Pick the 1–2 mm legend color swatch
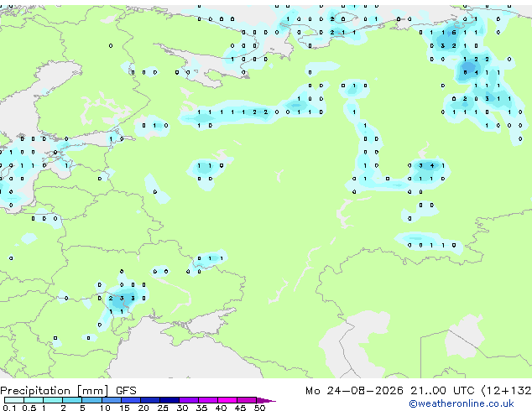Viewport: 532px width, 411px height. point(53,400)
